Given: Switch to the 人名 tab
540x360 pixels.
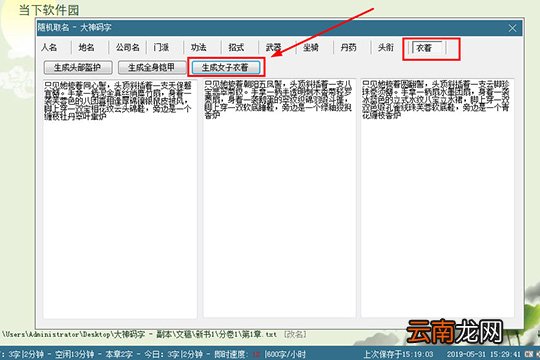Looking at the screenshot, I should coord(49,47).
